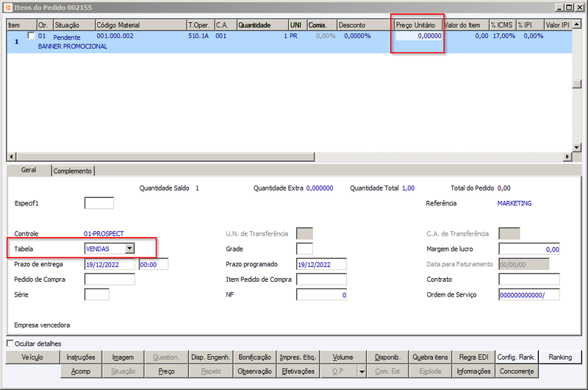Click the horizontal scroll right arrow
The image size is (588, 390).
coord(567,157)
